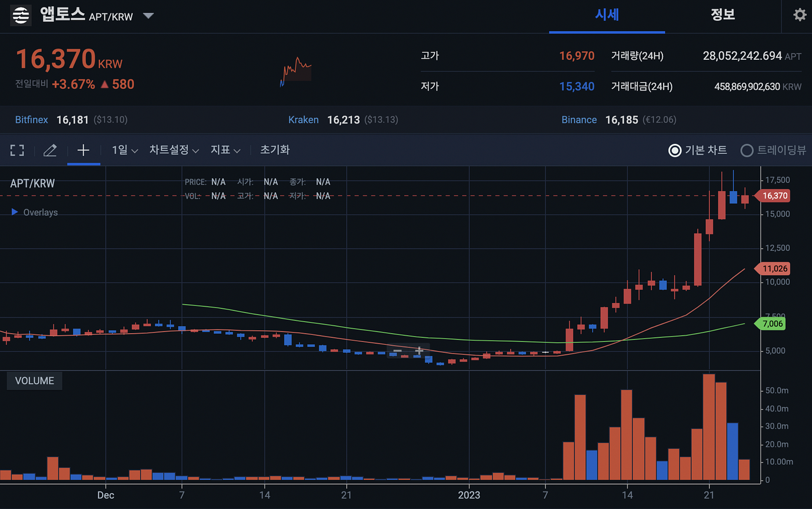The height and width of the screenshot is (509, 812).
Task: Click the 2023 date axis label
Action: click(469, 495)
